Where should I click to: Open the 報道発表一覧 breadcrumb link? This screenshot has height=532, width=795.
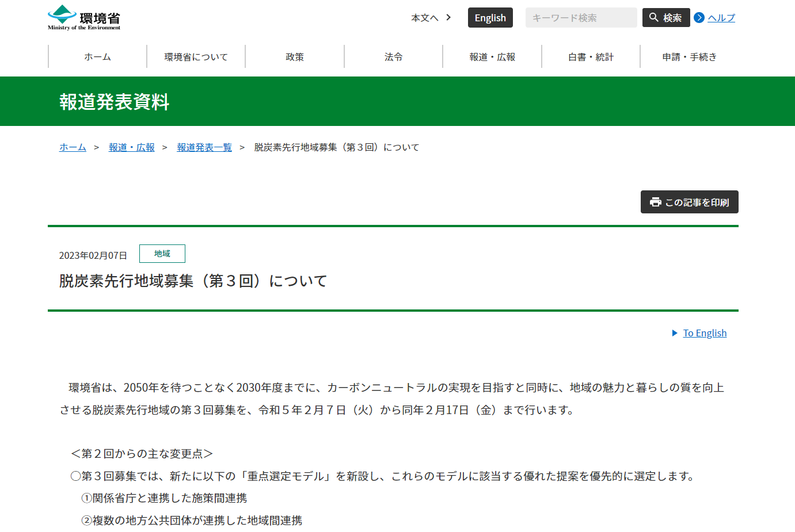[x=204, y=147]
